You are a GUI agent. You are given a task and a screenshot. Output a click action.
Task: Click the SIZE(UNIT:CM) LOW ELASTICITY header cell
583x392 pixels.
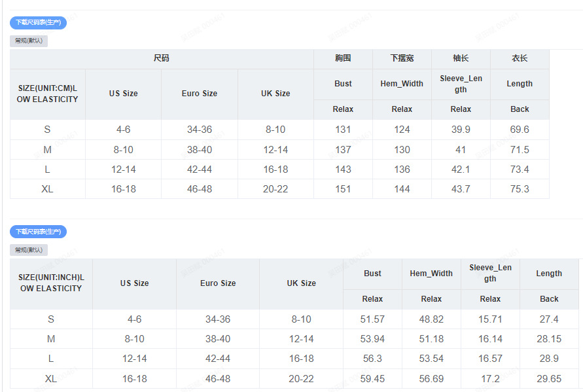(x=47, y=94)
